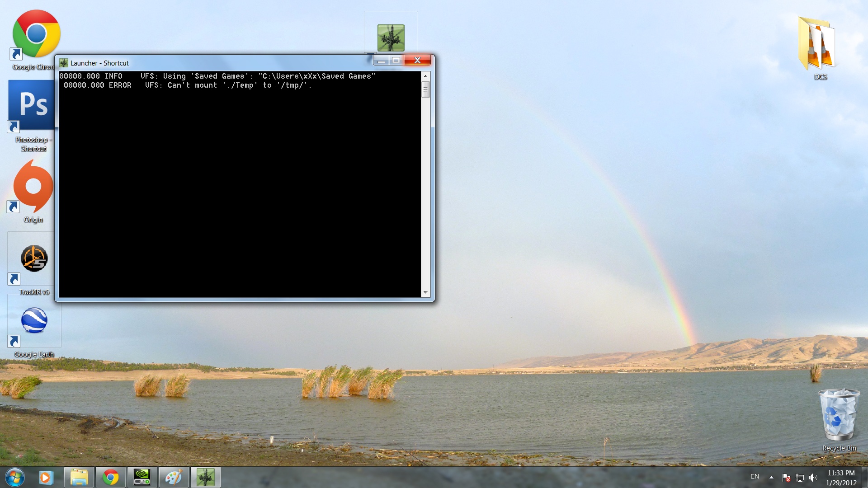Switch to Chrome in the taskbar
The height and width of the screenshot is (488, 868).
click(111, 478)
